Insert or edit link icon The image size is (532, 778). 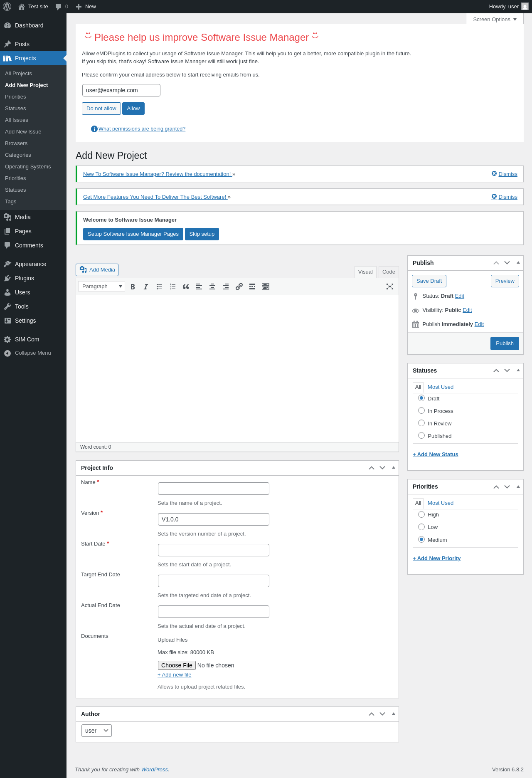tap(239, 287)
